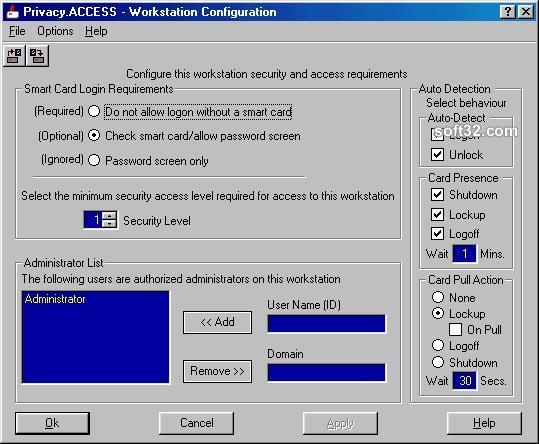Toggle the Auto-Detect Unlock checkbox
The image size is (539, 444).
(x=437, y=154)
